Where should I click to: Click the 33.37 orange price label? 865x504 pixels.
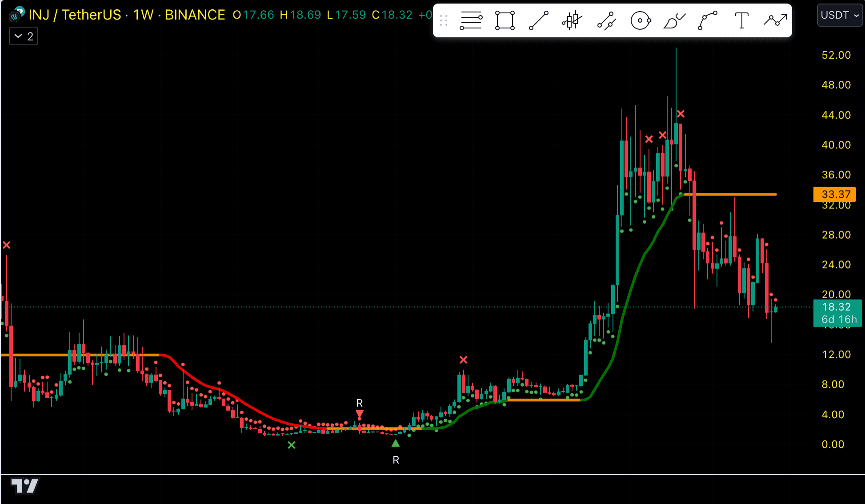[x=834, y=194]
